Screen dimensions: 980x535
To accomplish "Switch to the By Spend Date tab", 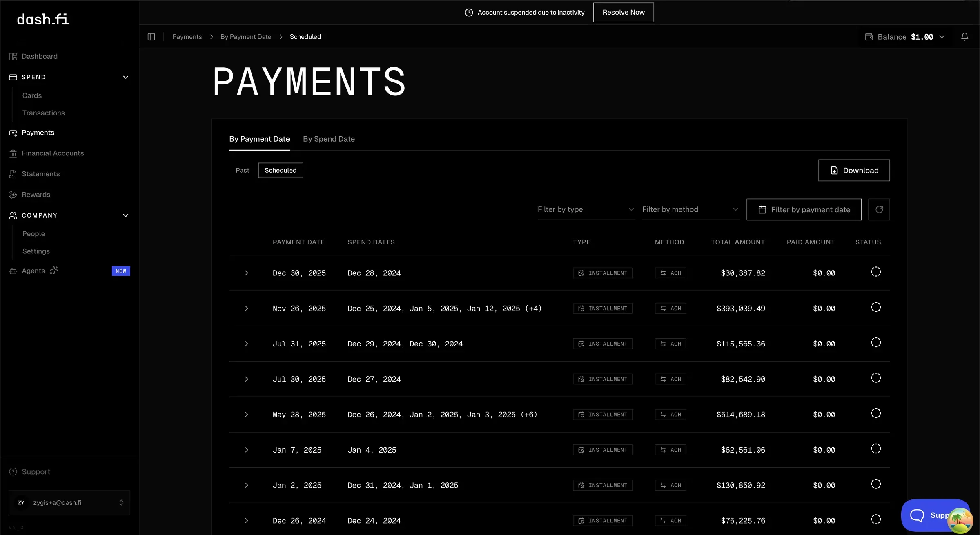I will pos(329,139).
